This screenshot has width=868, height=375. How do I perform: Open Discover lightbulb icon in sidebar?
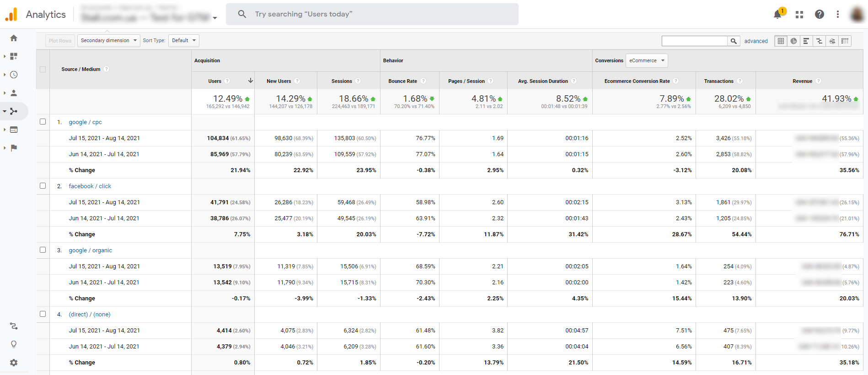point(14,344)
